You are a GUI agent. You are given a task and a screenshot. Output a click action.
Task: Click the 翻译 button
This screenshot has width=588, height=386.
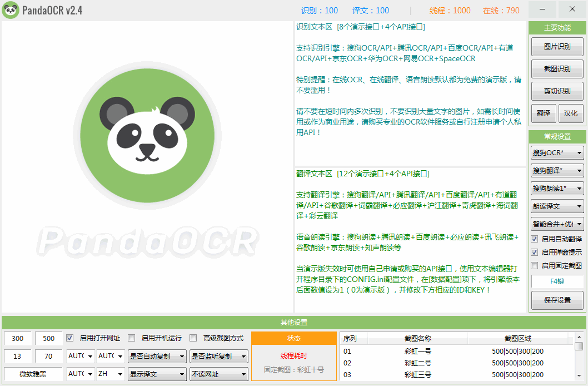tap(544, 113)
